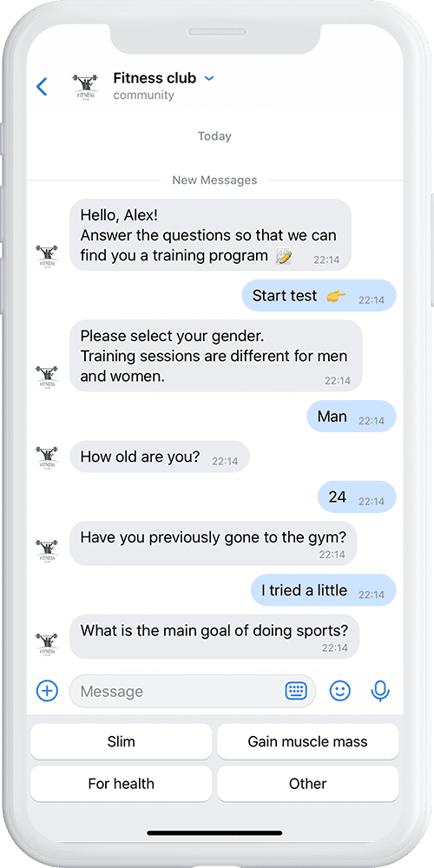Choose the Gain muscle mass option
This screenshot has height=868, width=434.
[x=308, y=741]
